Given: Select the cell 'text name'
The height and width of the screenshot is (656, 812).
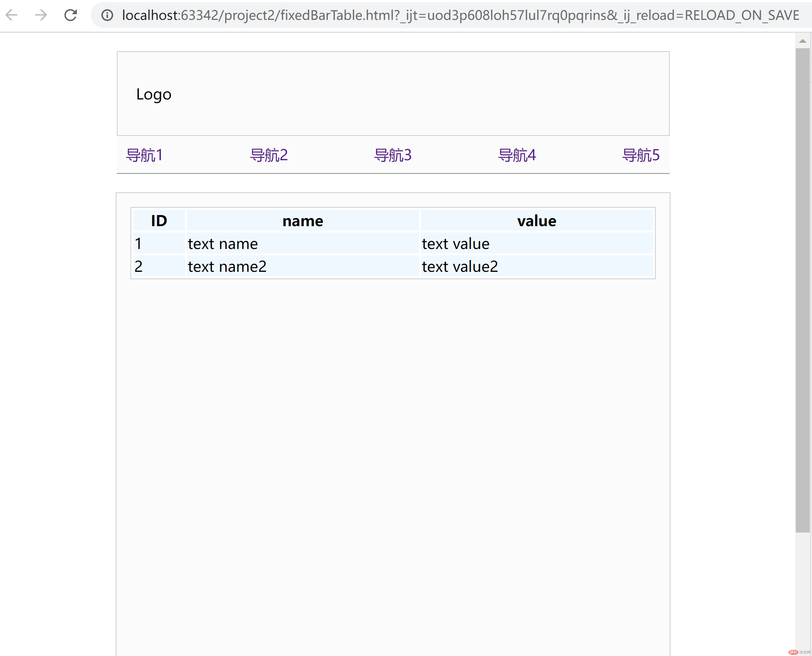Looking at the screenshot, I should pyautogui.click(x=303, y=243).
